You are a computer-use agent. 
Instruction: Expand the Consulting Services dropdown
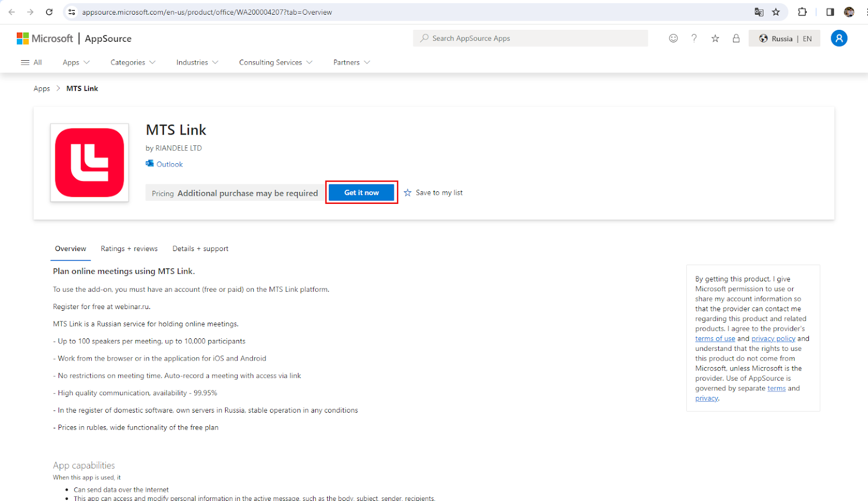click(x=276, y=62)
